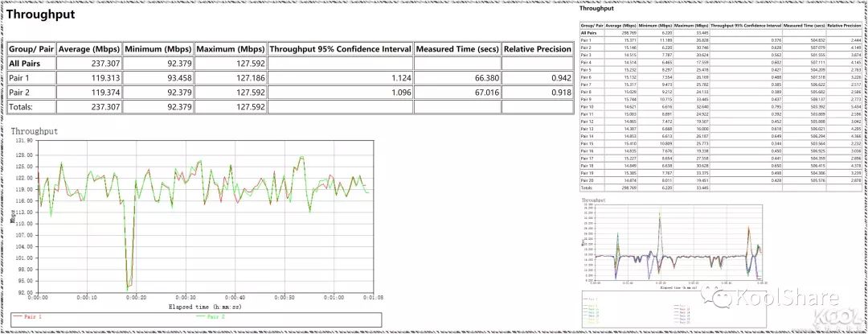The width and height of the screenshot is (868, 334).
Task: Select the Elapsed time (h:mm:ss) label under large chart
Action: click(206, 307)
